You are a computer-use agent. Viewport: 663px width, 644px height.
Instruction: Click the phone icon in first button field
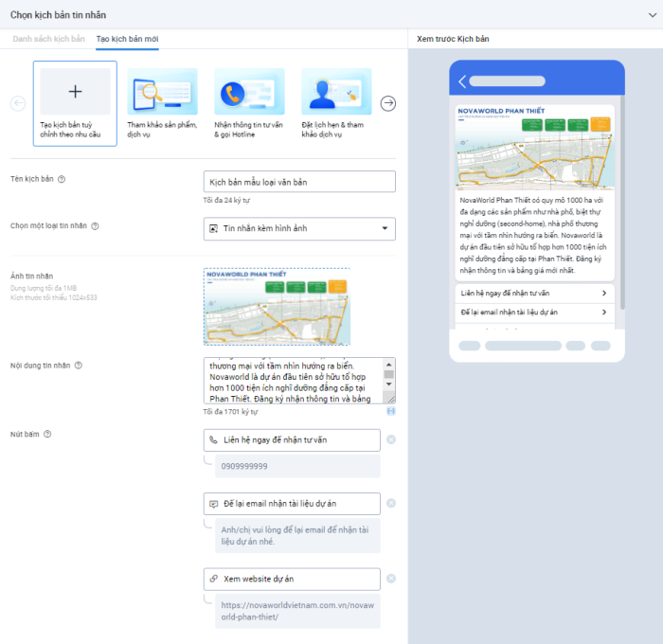214,440
